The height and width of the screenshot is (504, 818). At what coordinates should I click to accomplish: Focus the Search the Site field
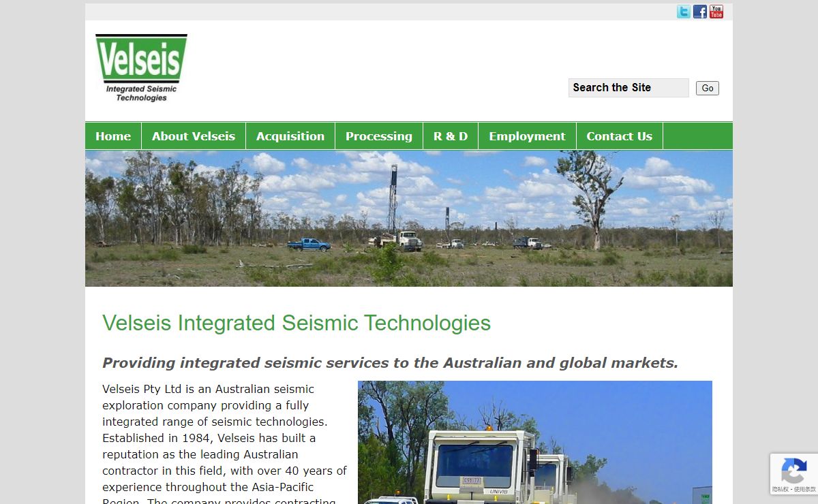coord(628,88)
